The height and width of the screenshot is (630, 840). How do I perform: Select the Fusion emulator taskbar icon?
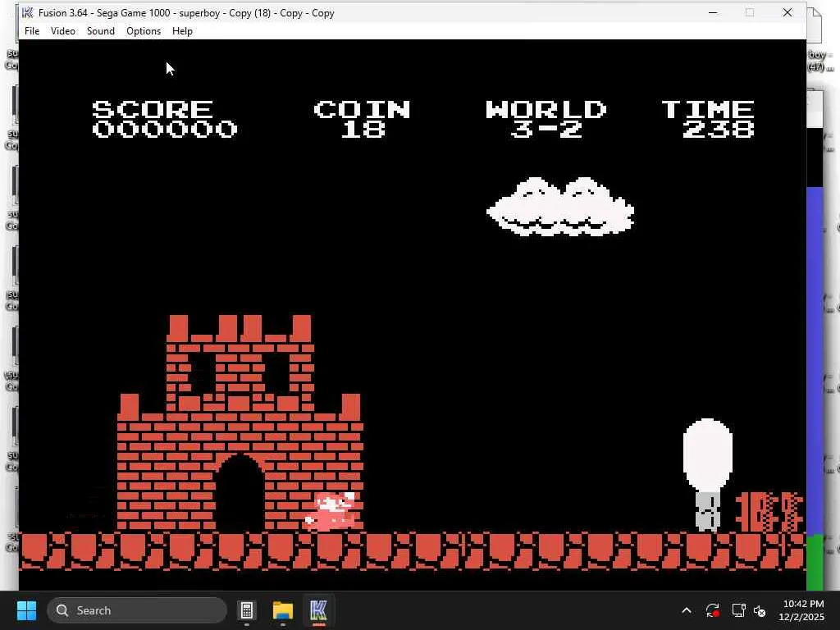pos(318,610)
